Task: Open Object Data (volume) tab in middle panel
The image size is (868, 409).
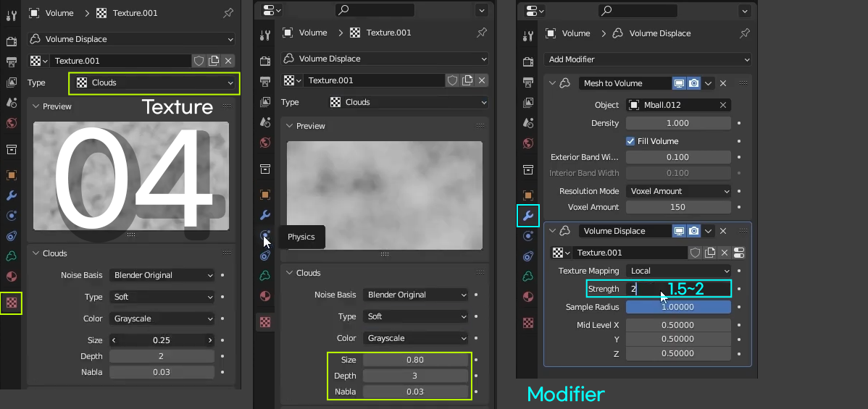Action: click(265, 276)
